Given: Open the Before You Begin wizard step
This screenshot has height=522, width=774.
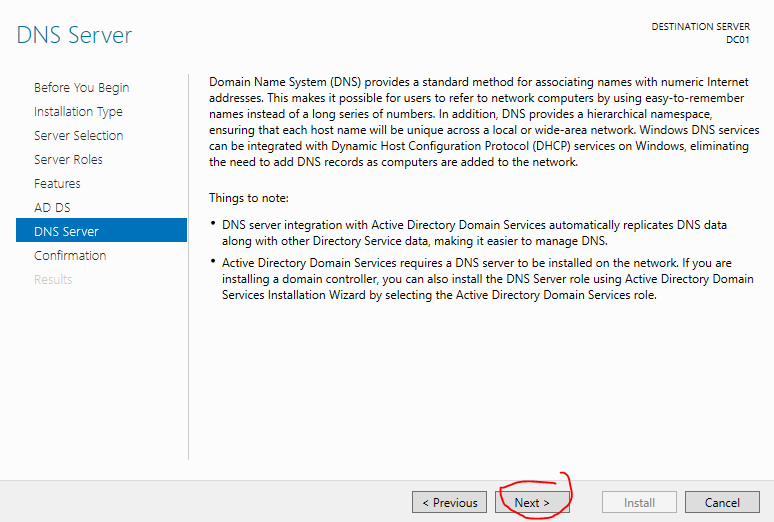Looking at the screenshot, I should 81,87.
